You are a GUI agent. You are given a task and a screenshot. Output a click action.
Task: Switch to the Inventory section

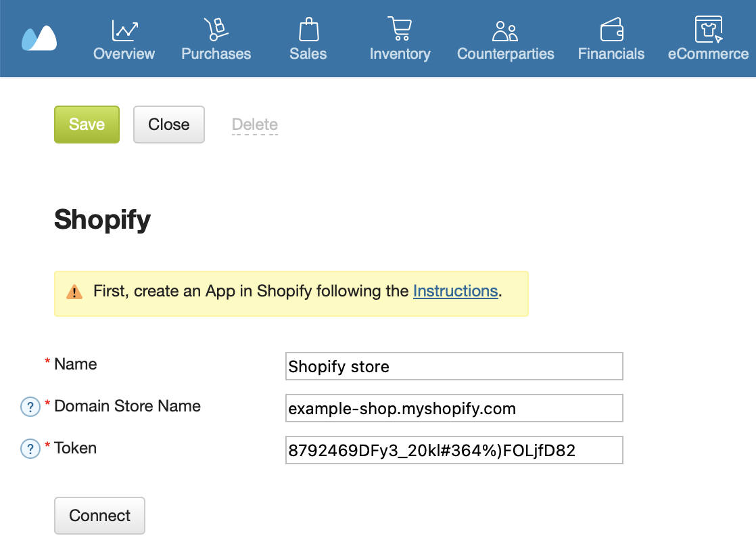tap(400, 41)
